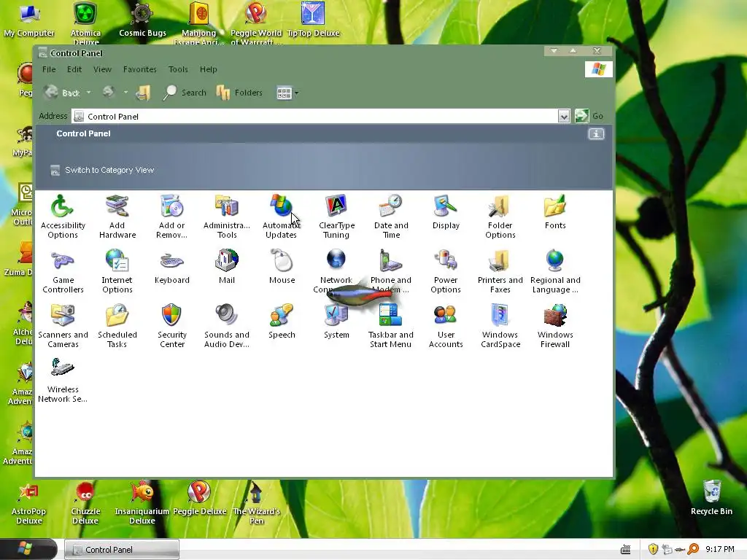747x560 pixels.
Task: Click the info icon in Control Panel header
Action: (596, 134)
